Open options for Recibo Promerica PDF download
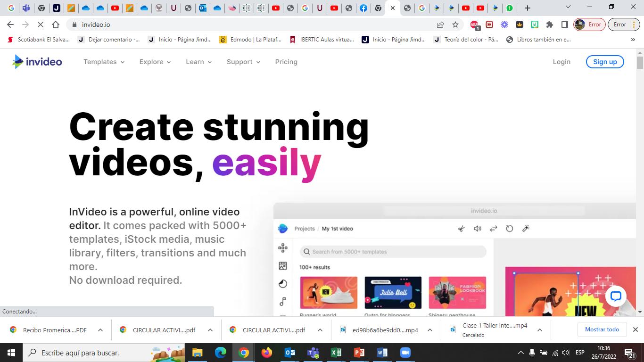 point(100,330)
